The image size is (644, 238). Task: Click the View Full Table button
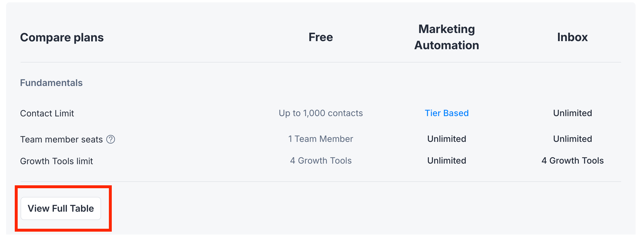61,208
